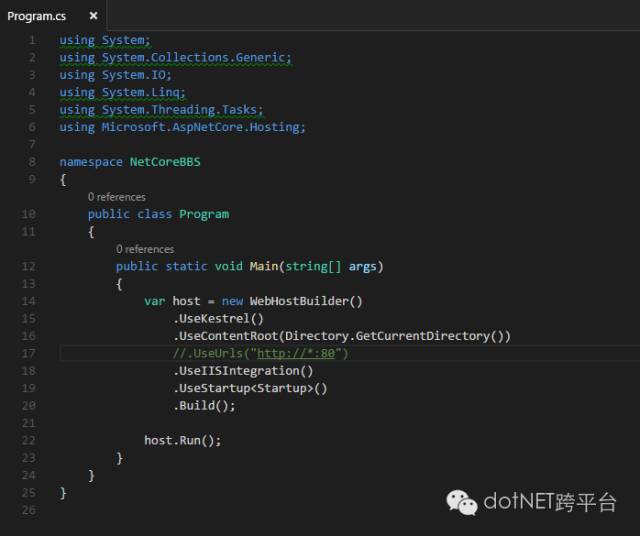Select the Program.cs editor tab

click(53, 16)
